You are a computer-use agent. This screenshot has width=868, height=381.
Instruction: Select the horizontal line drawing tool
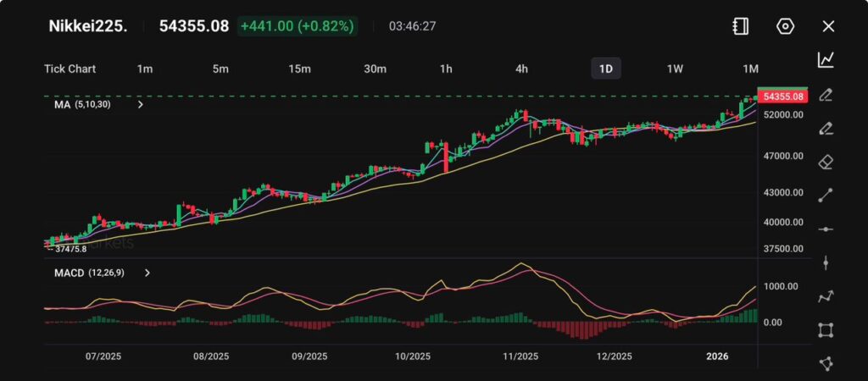click(825, 229)
